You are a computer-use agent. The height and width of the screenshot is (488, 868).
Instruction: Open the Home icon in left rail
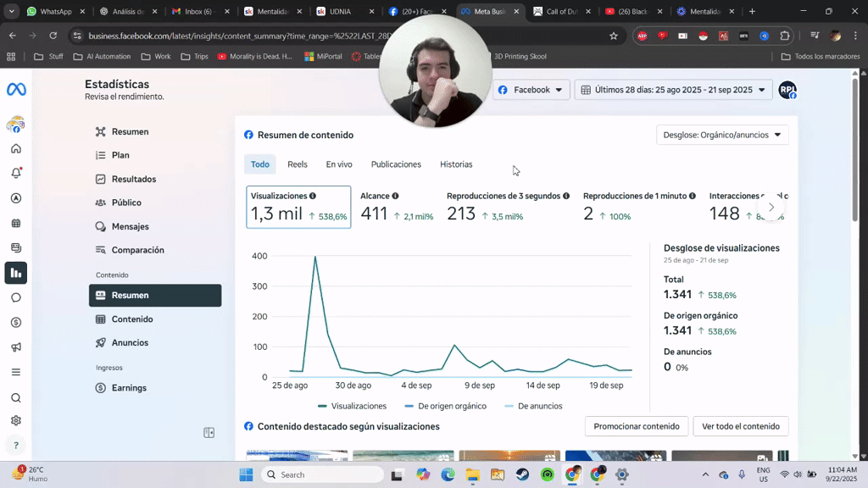16,148
